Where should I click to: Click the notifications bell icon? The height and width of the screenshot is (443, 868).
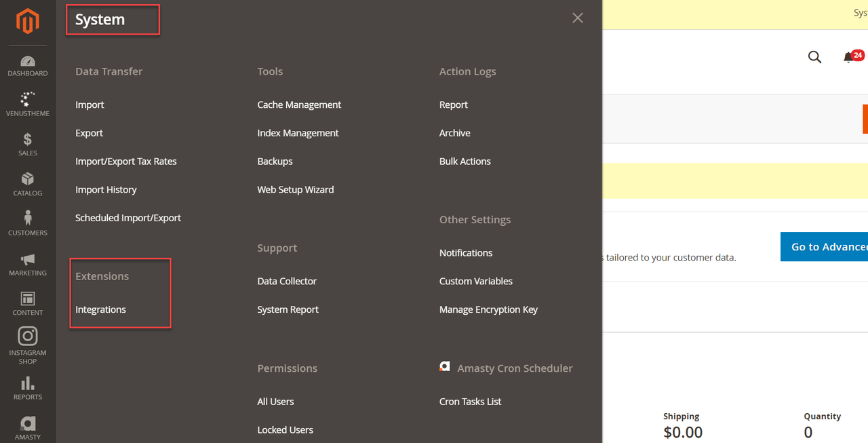point(848,58)
